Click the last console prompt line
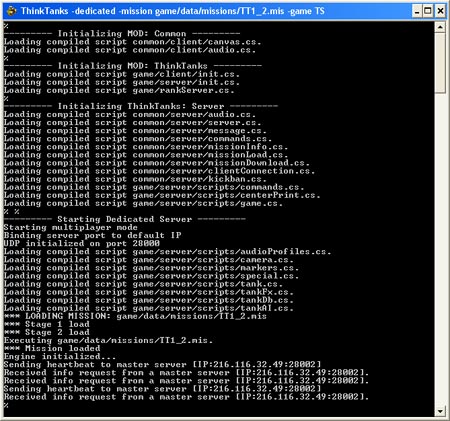Screen dimensions: 450x421 [6, 405]
